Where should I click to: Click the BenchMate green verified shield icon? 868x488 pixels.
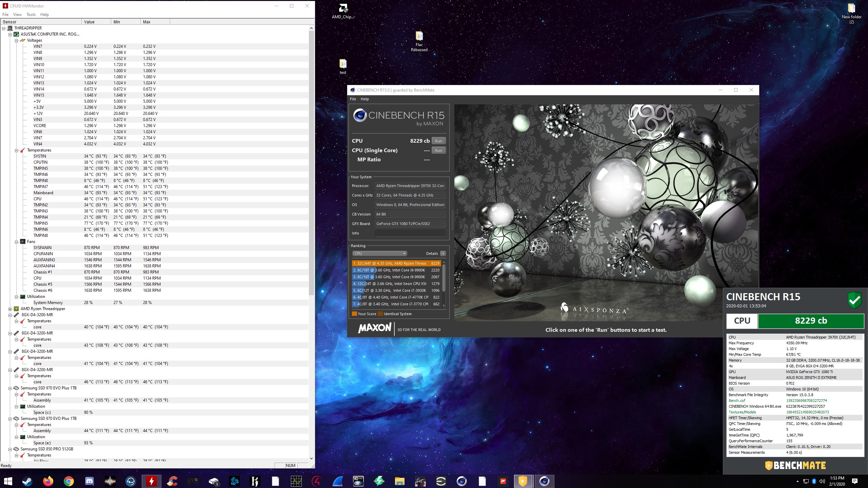pyautogui.click(x=854, y=300)
